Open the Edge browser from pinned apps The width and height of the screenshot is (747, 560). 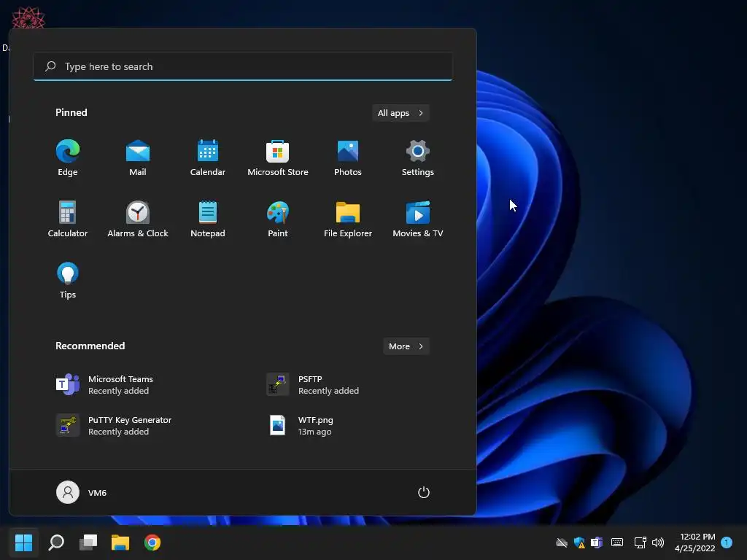click(x=68, y=158)
